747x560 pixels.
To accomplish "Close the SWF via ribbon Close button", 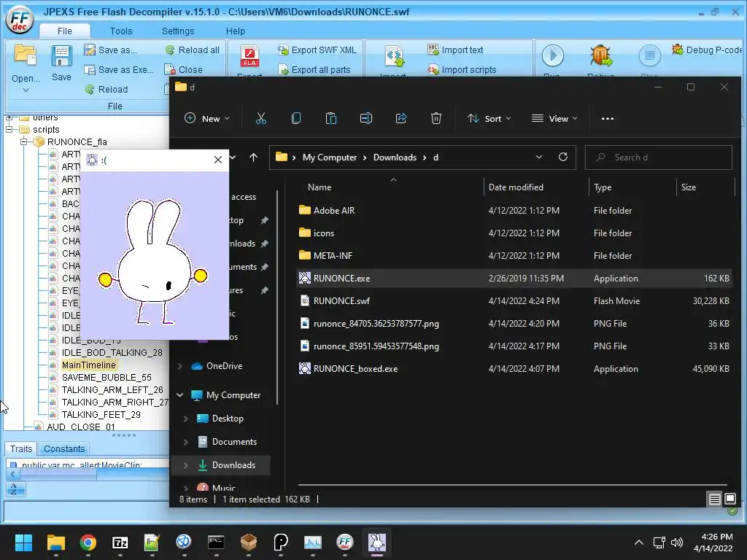I will pyautogui.click(x=184, y=69).
